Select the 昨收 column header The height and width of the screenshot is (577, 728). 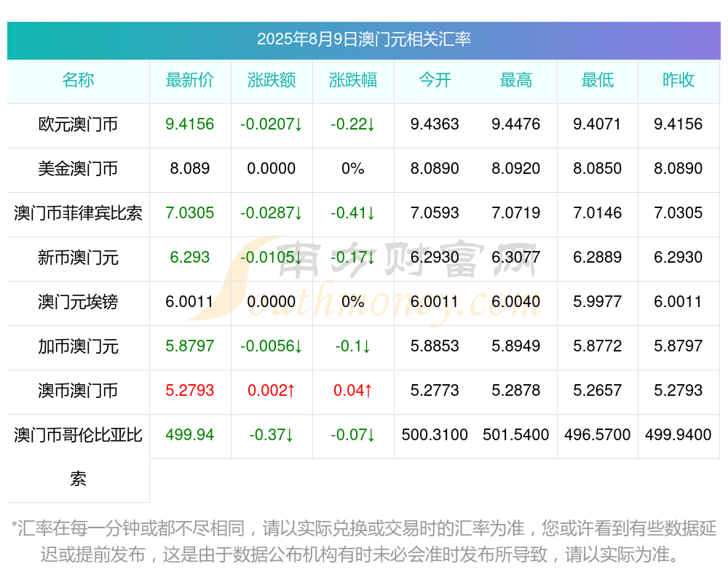point(678,80)
